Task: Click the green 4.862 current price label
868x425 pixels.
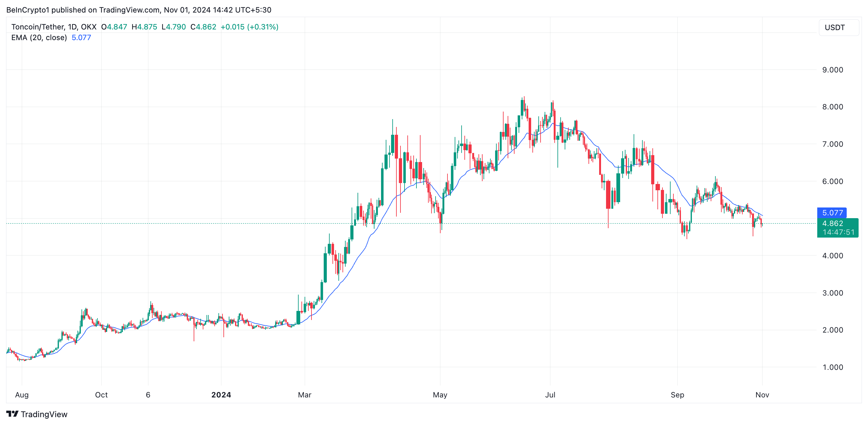Action: [x=832, y=223]
